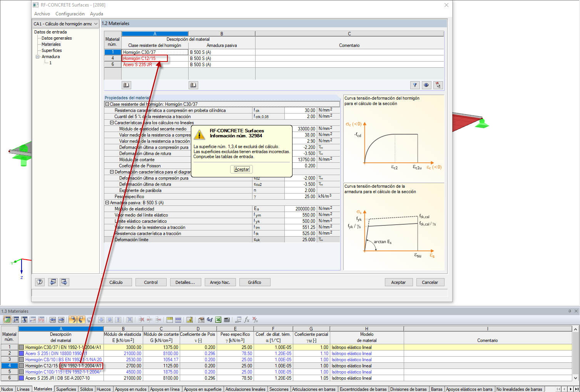Click Aceptar in the information message box
This screenshot has width=580, height=392.
coord(242,169)
